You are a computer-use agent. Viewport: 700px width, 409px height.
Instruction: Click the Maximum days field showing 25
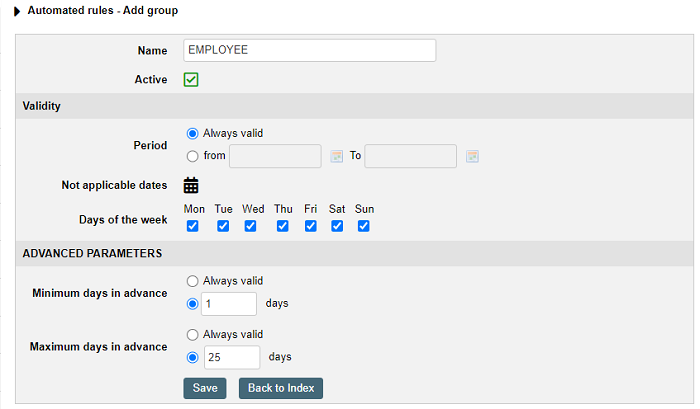point(232,357)
